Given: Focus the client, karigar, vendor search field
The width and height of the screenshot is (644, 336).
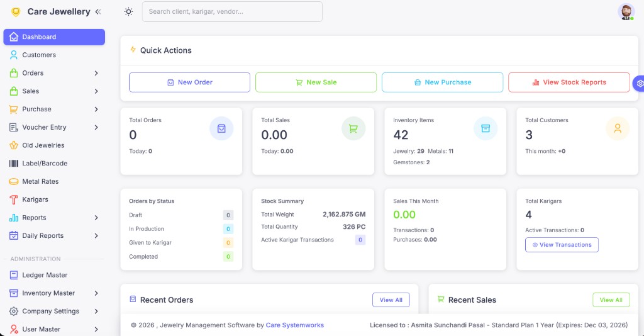Looking at the screenshot, I should point(232,11).
